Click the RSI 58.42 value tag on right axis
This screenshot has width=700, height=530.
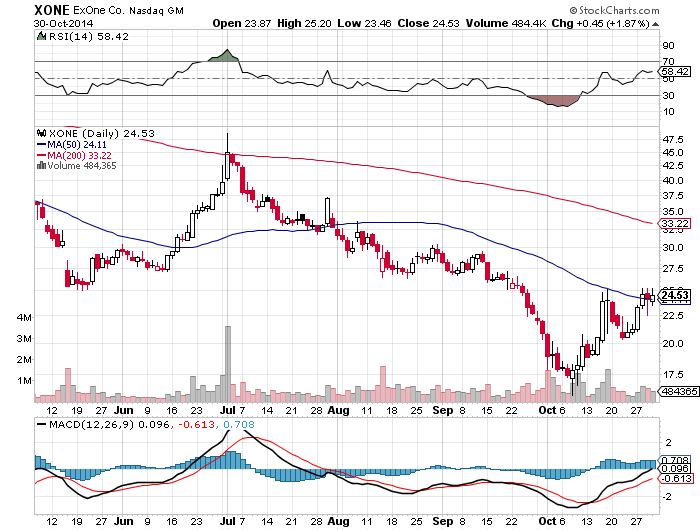676,71
